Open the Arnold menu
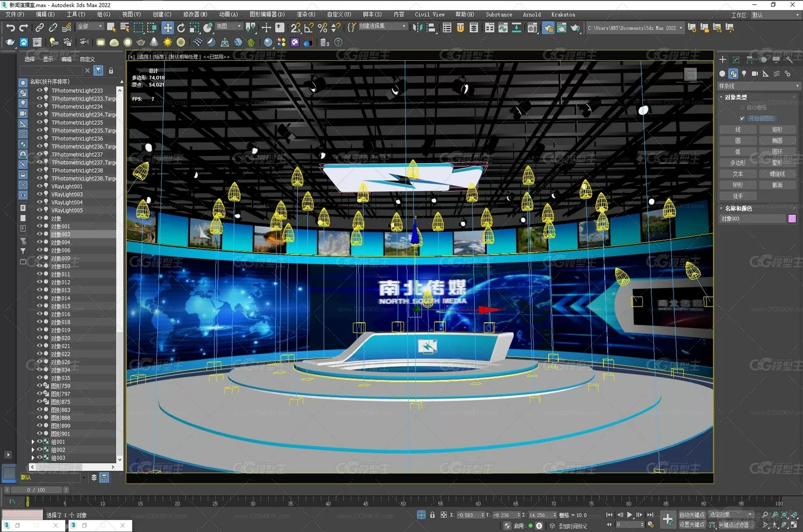The height and width of the screenshot is (532, 803). [531, 15]
